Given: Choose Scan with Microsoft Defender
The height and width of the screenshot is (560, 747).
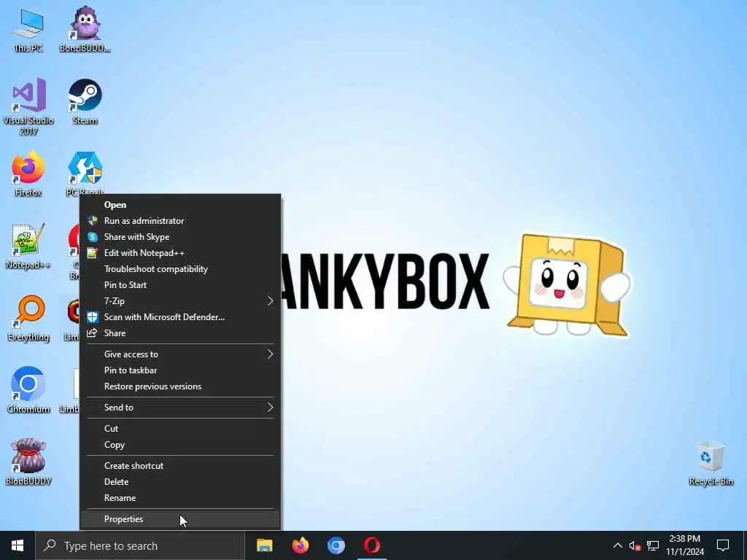Looking at the screenshot, I should pyautogui.click(x=181, y=317).
